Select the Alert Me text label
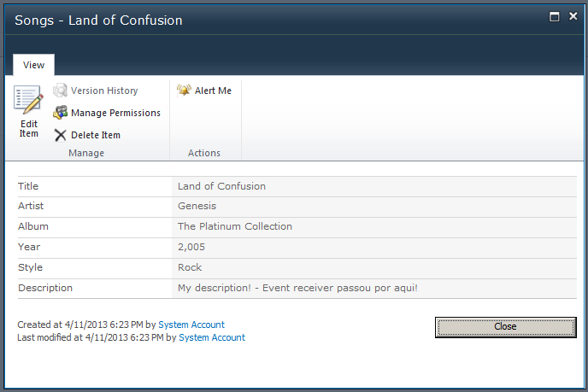 [213, 91]
